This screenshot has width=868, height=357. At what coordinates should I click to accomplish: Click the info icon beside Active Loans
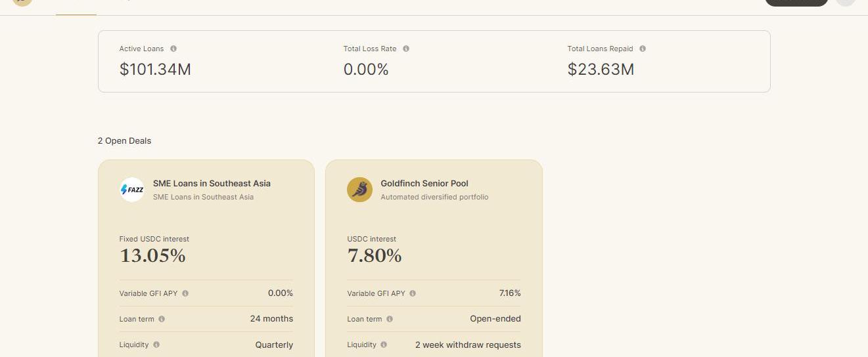point(173,49)
